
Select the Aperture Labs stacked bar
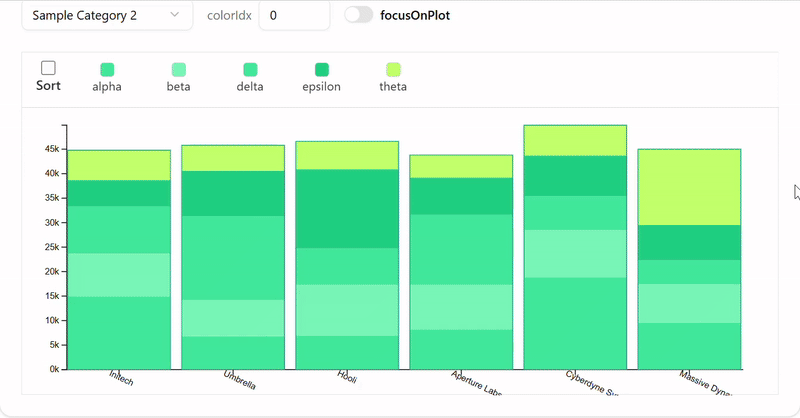click(461, 262)
